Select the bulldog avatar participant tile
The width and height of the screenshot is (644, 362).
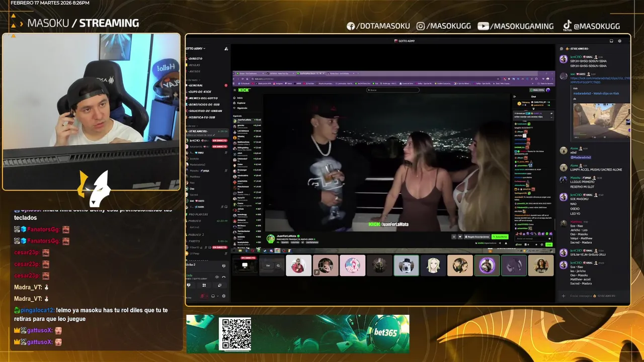tap(406, 265)
